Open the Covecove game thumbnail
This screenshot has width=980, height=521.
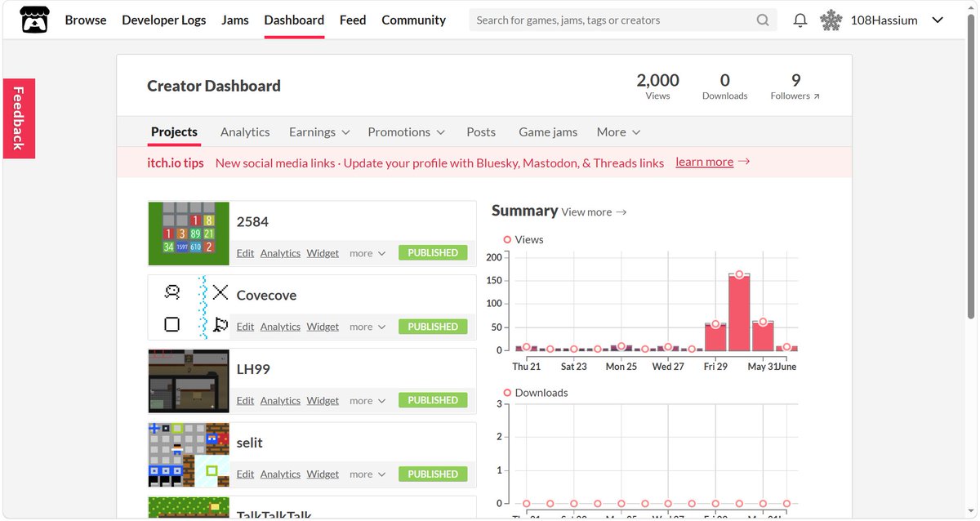click(189, 307)
